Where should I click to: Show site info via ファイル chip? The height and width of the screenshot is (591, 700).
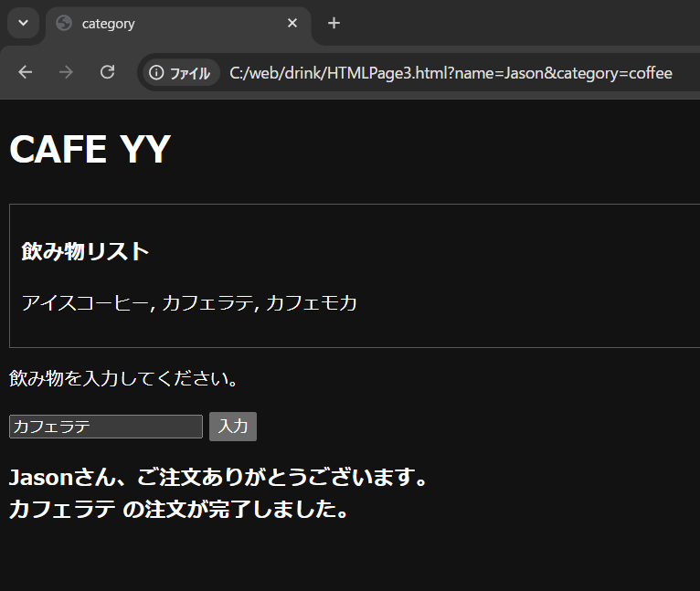(180, 73)
